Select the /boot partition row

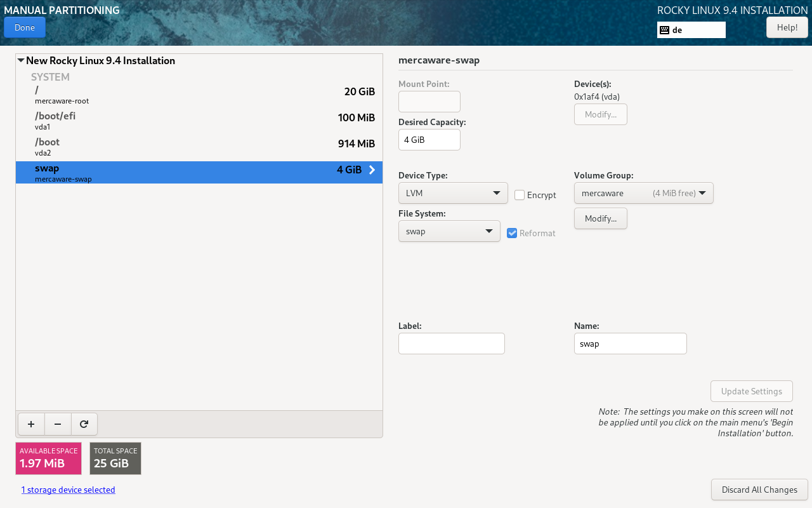pyautogui.click(x=199, y=147)
